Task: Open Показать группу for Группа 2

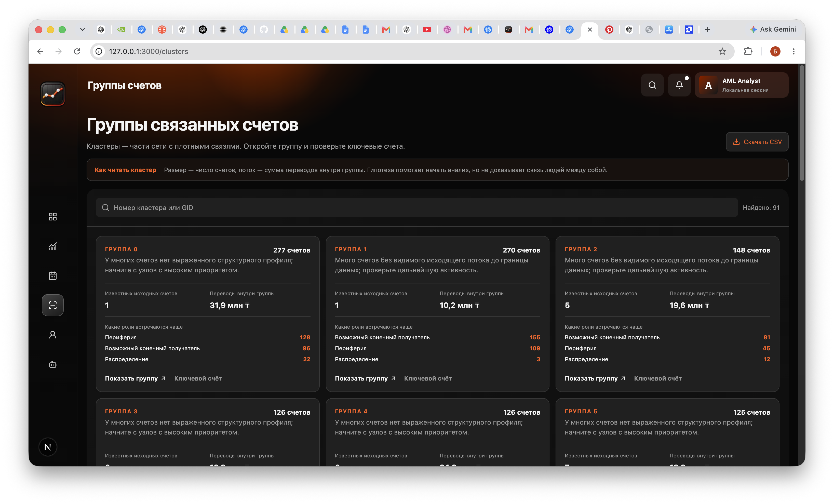Action: (595, 378)
